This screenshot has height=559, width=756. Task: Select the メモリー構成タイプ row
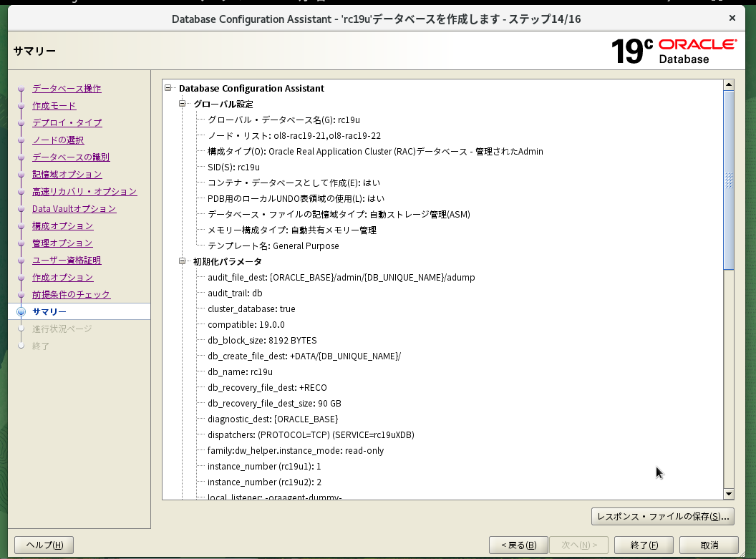291,230
